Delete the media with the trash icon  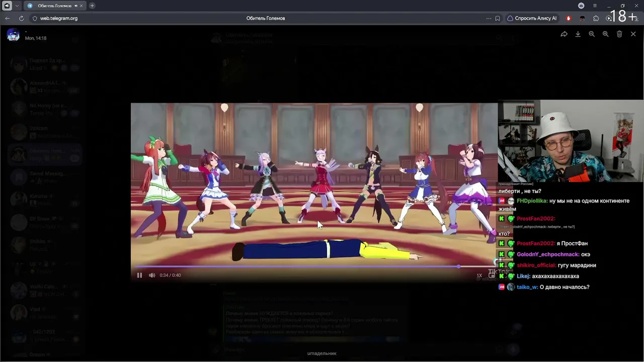[619, 34]
